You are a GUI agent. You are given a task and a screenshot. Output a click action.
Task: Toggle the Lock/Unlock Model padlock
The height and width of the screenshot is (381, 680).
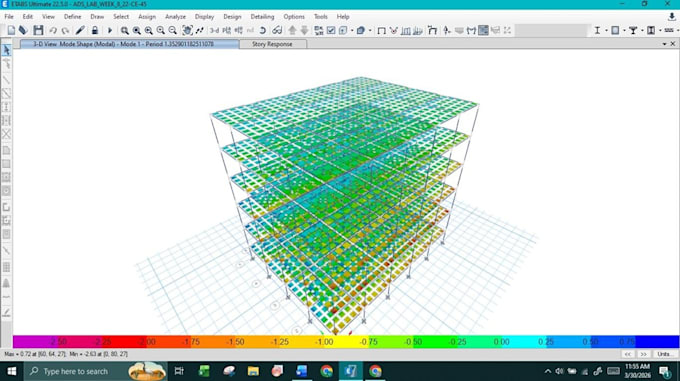point(95,30)
